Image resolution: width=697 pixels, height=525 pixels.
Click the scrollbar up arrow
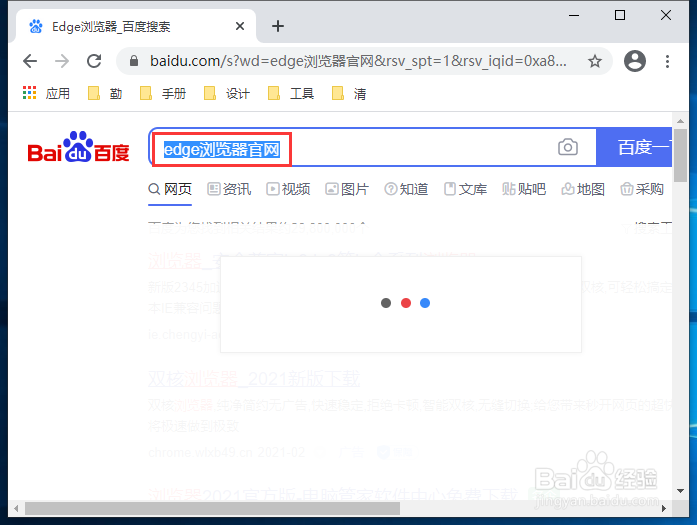680,121
